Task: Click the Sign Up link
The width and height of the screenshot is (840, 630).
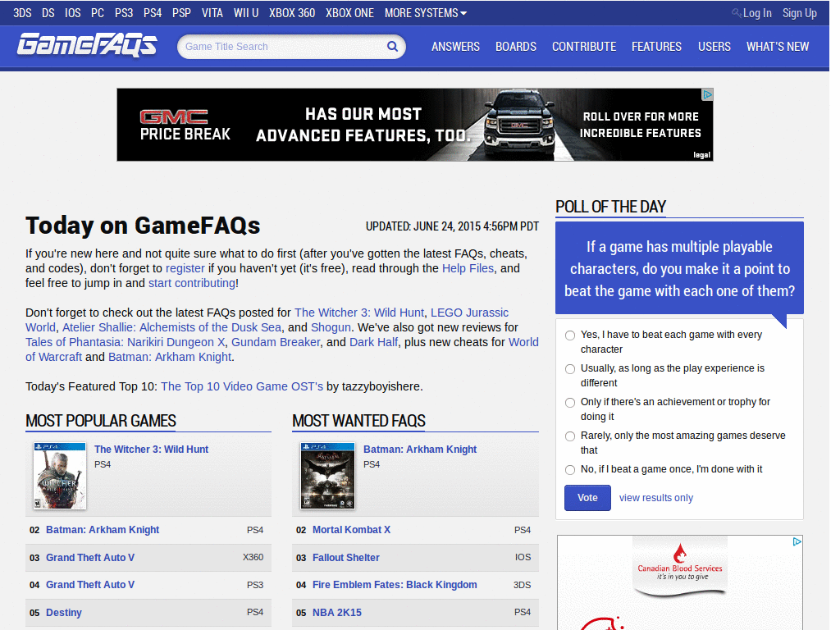Action: [799, 13]
